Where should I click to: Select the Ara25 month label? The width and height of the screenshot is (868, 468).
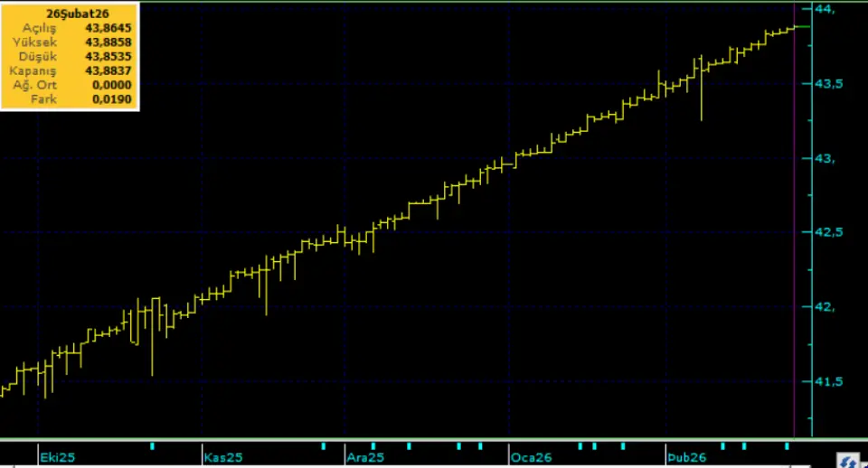365,458
